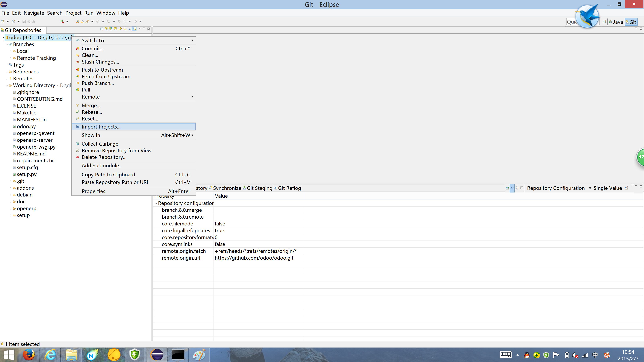The image size is (644, 362).
Task: Select Delete Repository... menu item
Action: pos(133,157)
